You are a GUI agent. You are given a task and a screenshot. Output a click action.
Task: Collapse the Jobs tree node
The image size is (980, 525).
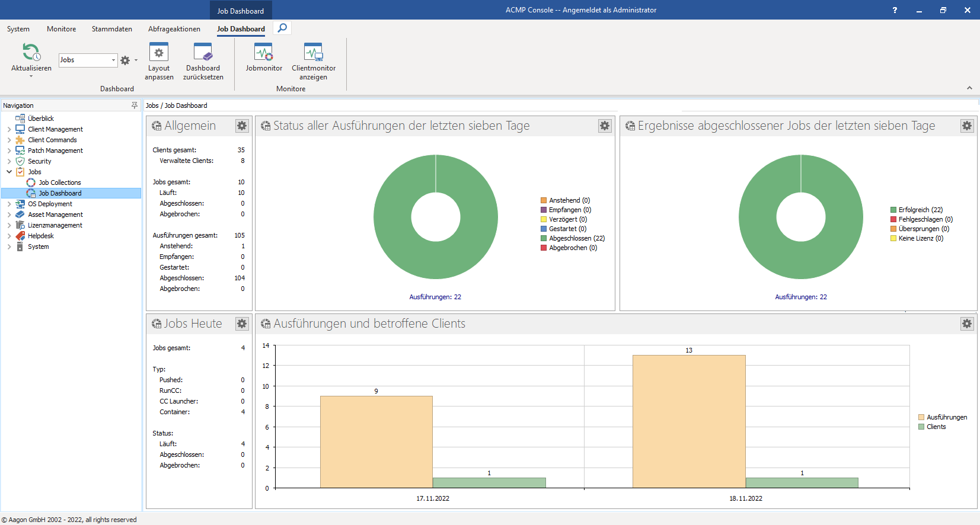coord(9,172)
